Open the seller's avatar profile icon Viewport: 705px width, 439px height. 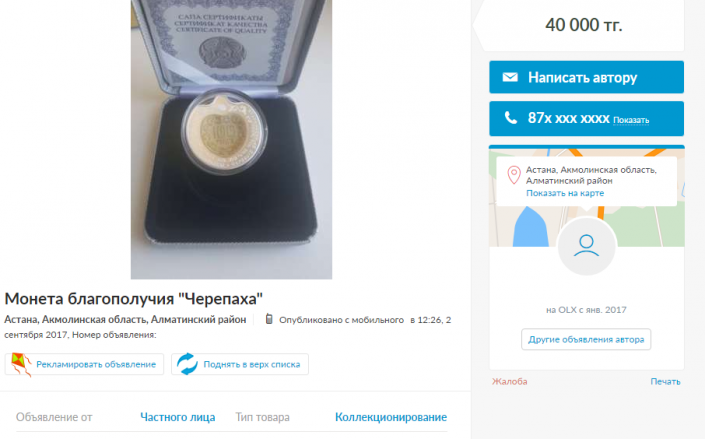(x=586, y=246)
